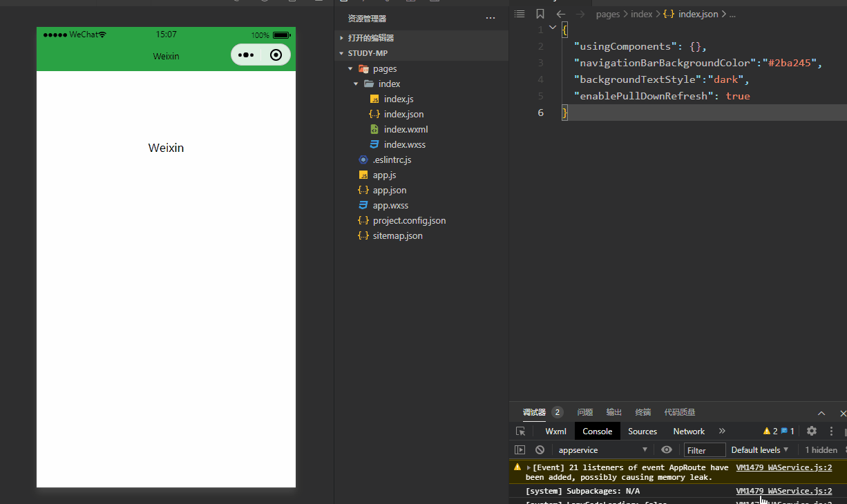Image resolution: width=847 pixels, height=504 pixels.
Task: Open the WAService.js:2 link beside Subpackages message
Action: pyautogui.click(x=784, y=491)
